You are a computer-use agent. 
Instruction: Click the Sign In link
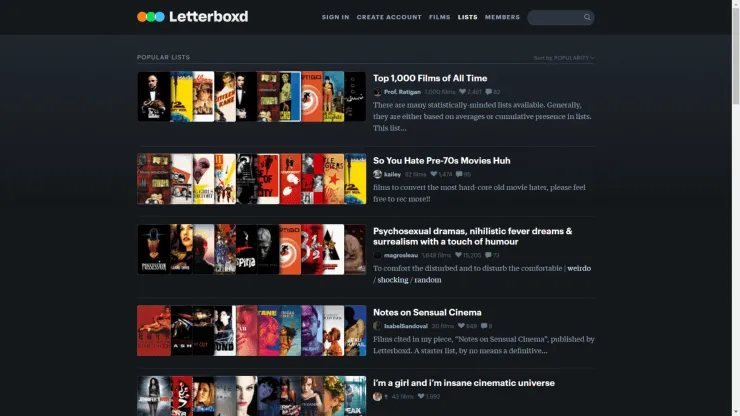335,17
